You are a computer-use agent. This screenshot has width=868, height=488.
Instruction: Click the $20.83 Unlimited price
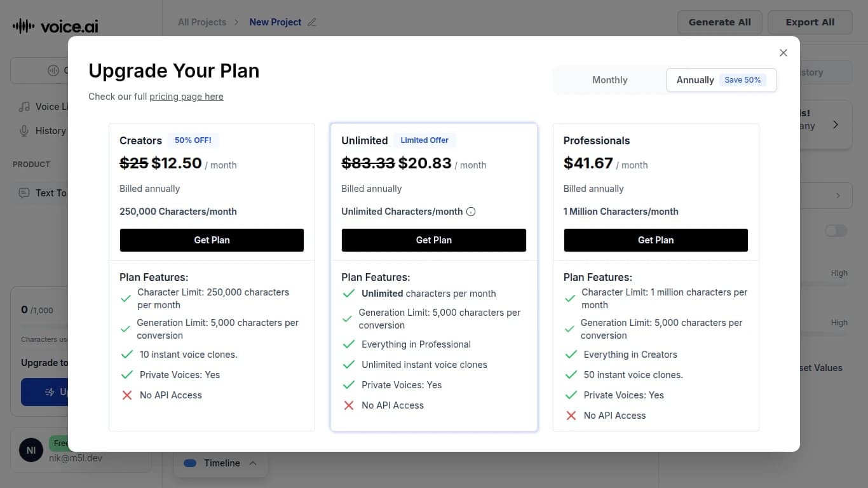[425, 163]
